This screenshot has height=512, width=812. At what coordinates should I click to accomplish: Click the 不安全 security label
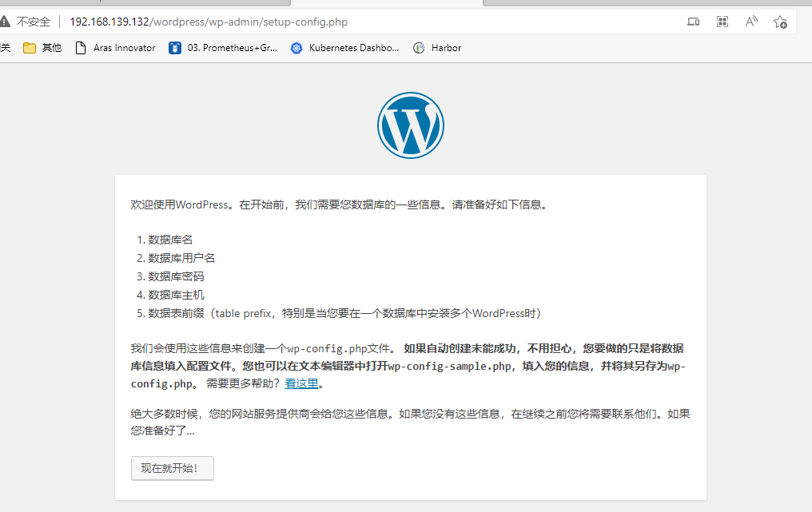(34, 22)
